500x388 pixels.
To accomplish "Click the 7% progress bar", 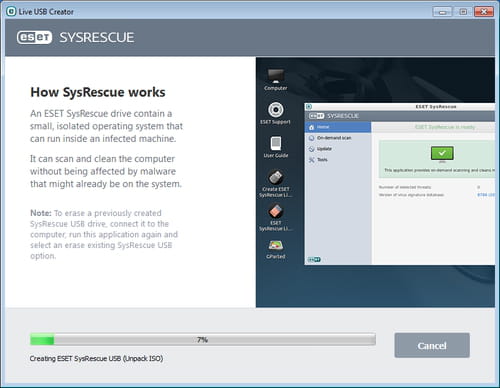I will coord(203,340).
